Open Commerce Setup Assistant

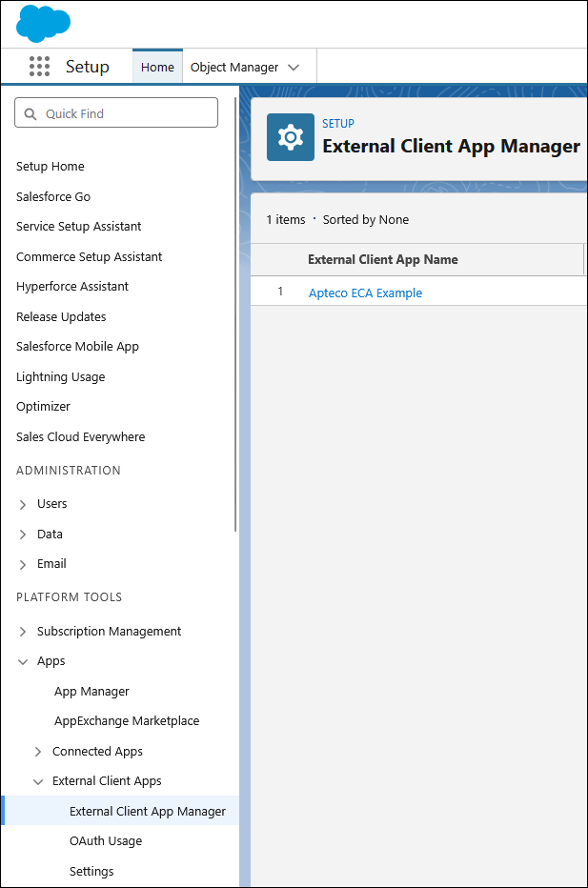89,256
